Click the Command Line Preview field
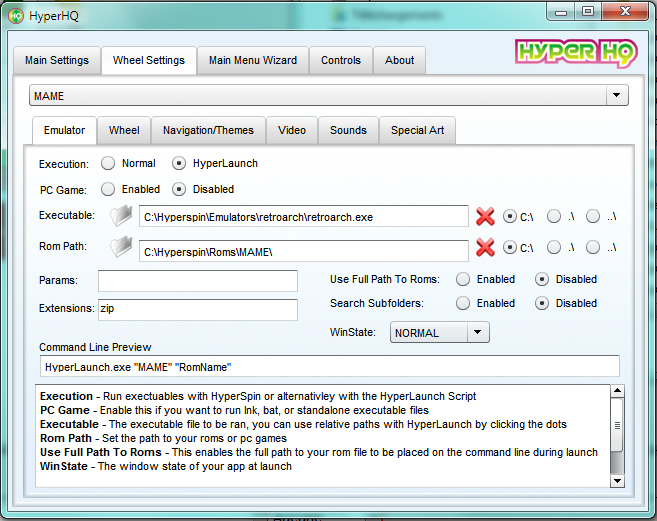 pos(330,366)
